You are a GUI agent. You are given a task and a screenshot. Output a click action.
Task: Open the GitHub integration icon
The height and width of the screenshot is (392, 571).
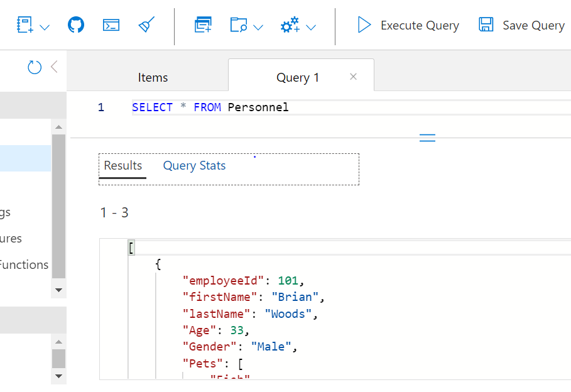pyautogui.click(x=76, y=25)
